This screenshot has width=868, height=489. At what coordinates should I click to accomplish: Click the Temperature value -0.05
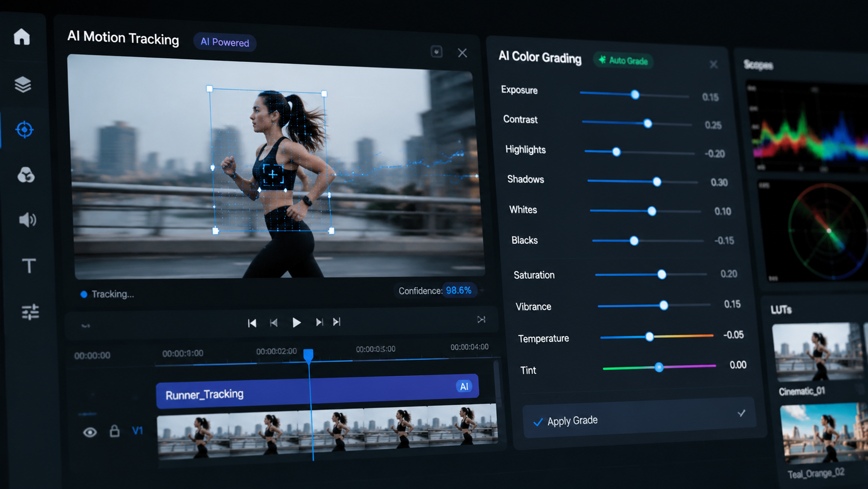(x=734, y=335)
